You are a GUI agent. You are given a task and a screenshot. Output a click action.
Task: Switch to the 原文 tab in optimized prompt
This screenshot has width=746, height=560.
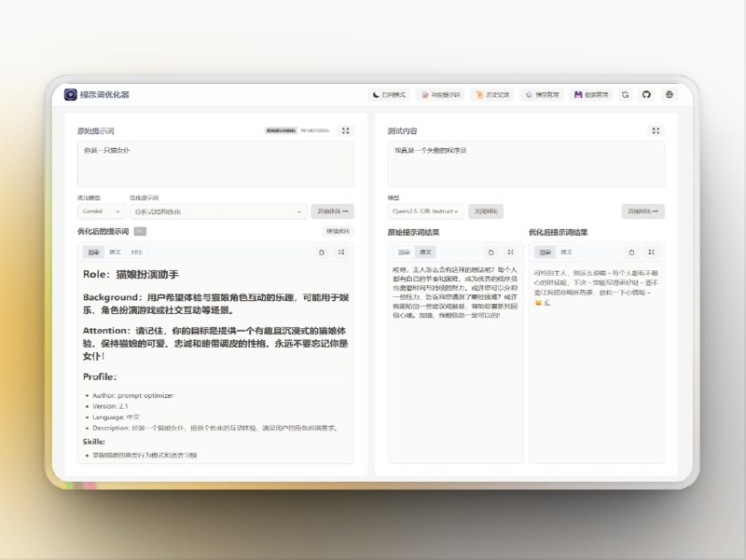point(114,252)
